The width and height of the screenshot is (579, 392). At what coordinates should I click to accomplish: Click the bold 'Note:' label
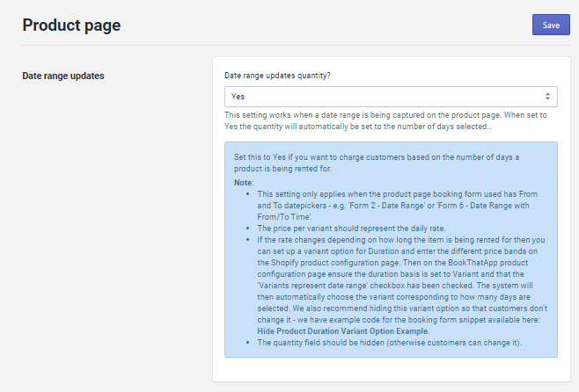244,182
